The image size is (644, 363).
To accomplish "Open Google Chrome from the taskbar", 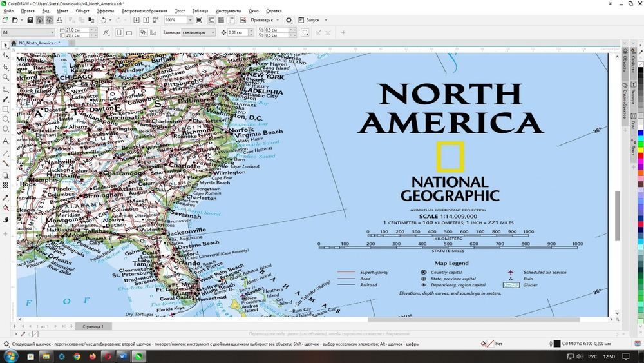I will (x=77, y=357).
